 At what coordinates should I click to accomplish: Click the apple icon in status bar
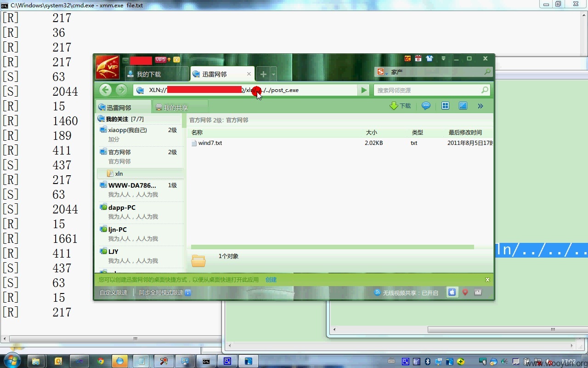point(452,292)
